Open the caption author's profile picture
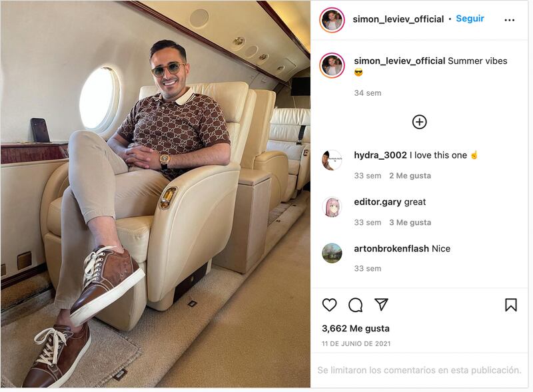 point(332,65)
